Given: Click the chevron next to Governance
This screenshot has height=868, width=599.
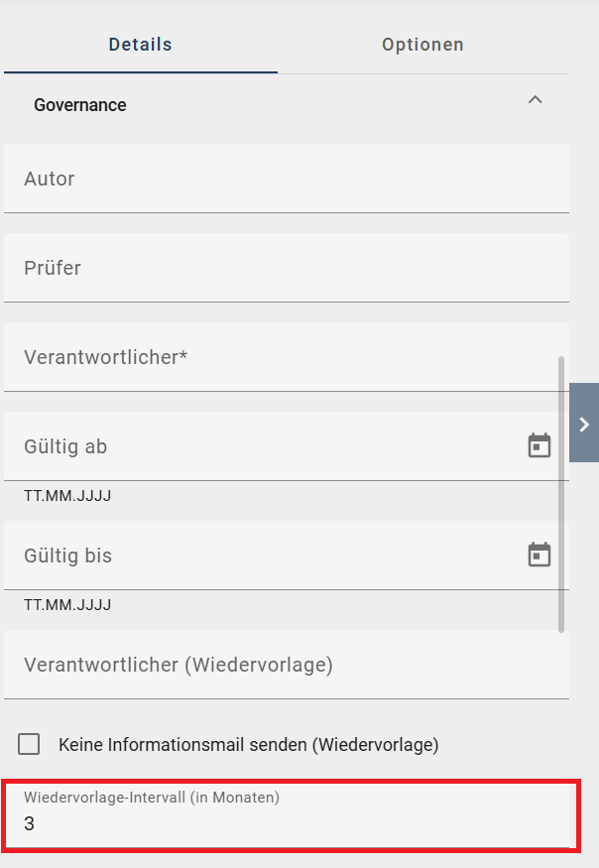Looking at the screenshot, I should tap(536, 100).
